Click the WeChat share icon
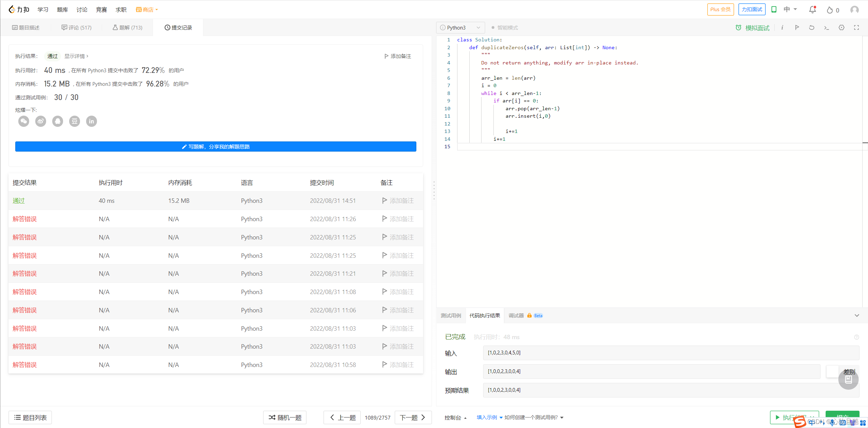This screenshot has height=428, width=868. [24, 121]
